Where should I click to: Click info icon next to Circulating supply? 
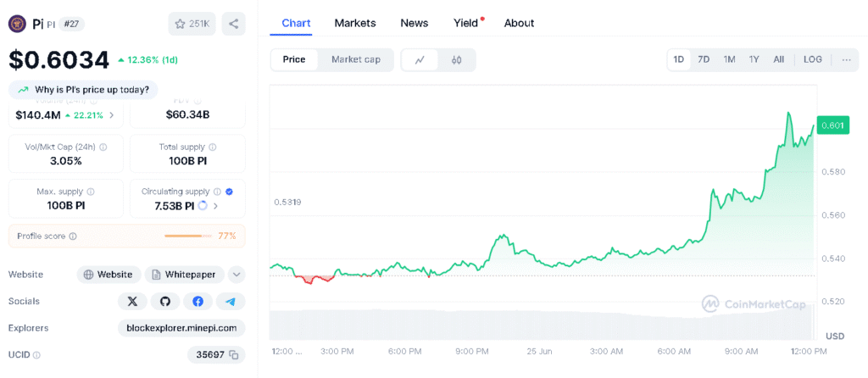[218, 192]
